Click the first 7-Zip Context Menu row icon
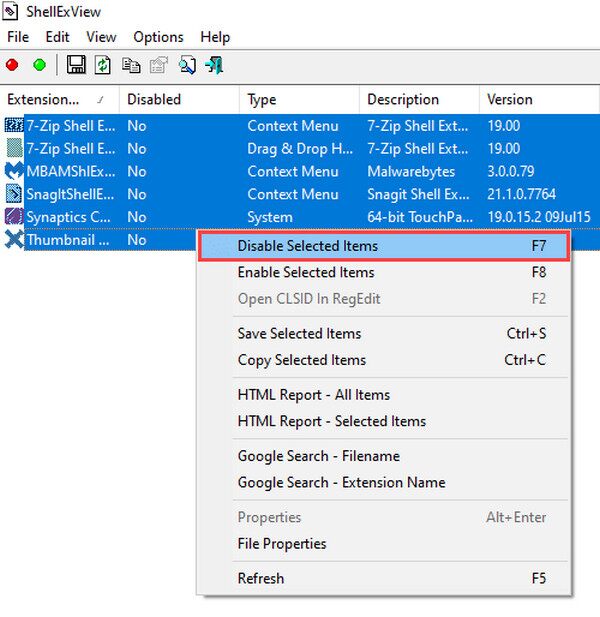Screen dimensions: 600x617 tap(15, 126)
